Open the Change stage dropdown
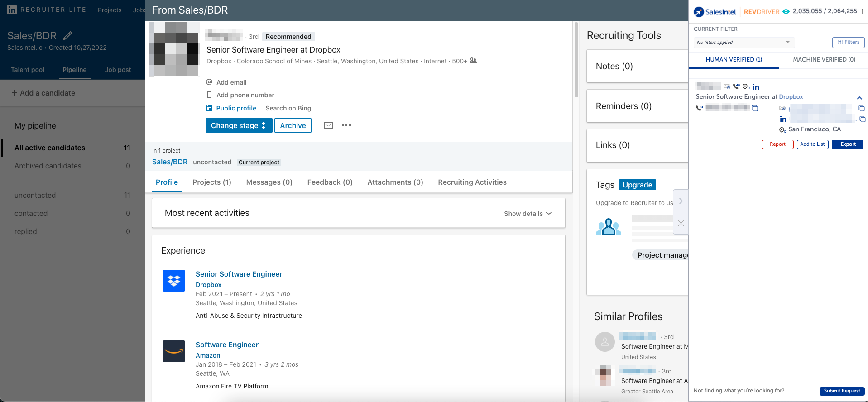 click(x=239, y=125)
